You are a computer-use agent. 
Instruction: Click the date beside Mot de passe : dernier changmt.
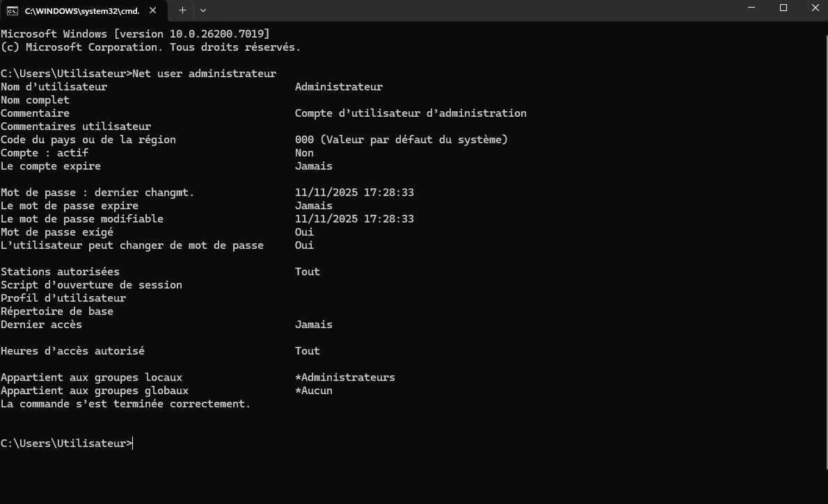354,192
